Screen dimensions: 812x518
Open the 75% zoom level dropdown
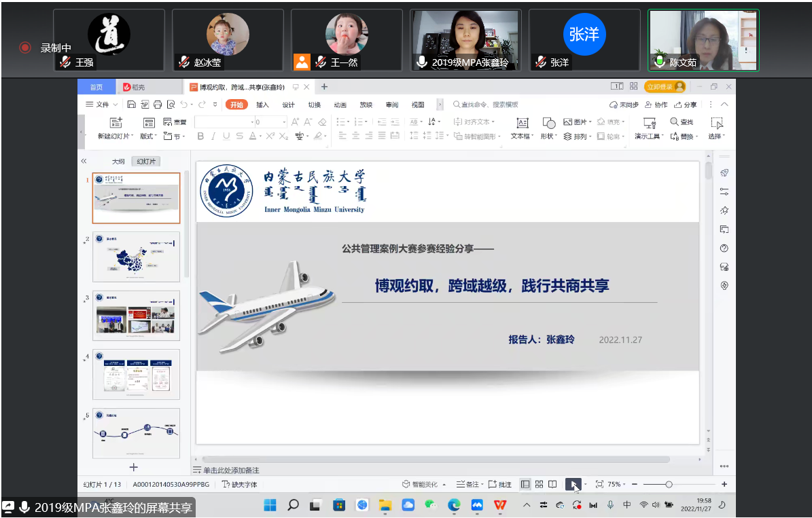[x=614, y=484]
